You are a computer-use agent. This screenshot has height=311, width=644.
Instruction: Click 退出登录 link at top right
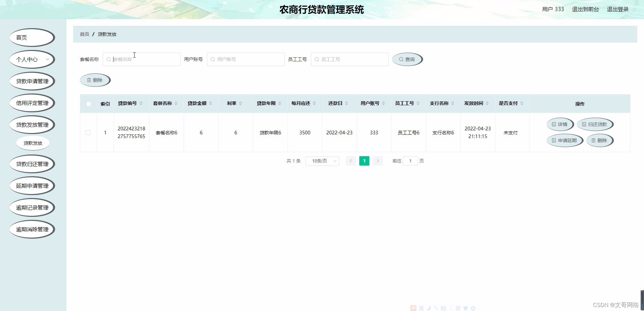click(618, 9)
